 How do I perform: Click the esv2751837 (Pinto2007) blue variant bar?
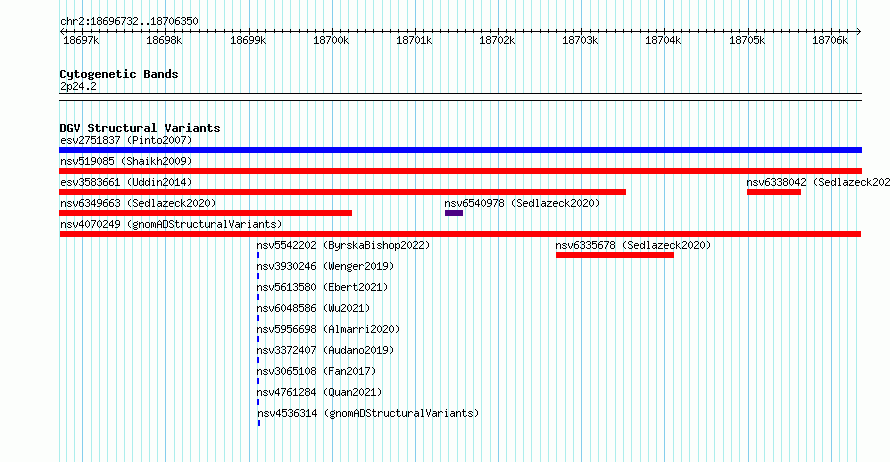(x=460, y=150)
